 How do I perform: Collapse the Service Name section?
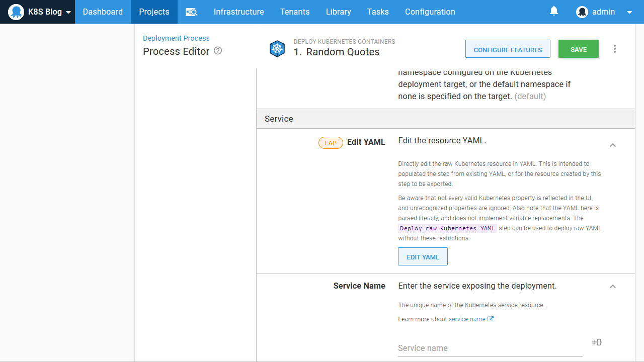pos(613,287)
